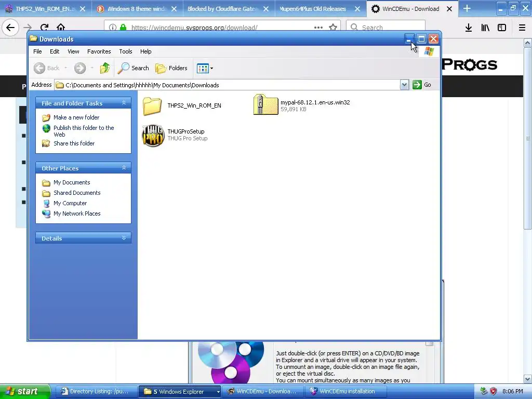532x399 pixels.
Task: Click the red security shield tray icon
Action: pos(494,391)
